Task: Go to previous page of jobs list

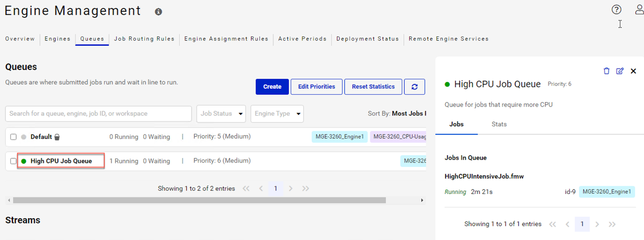Action: pos(568,224)
